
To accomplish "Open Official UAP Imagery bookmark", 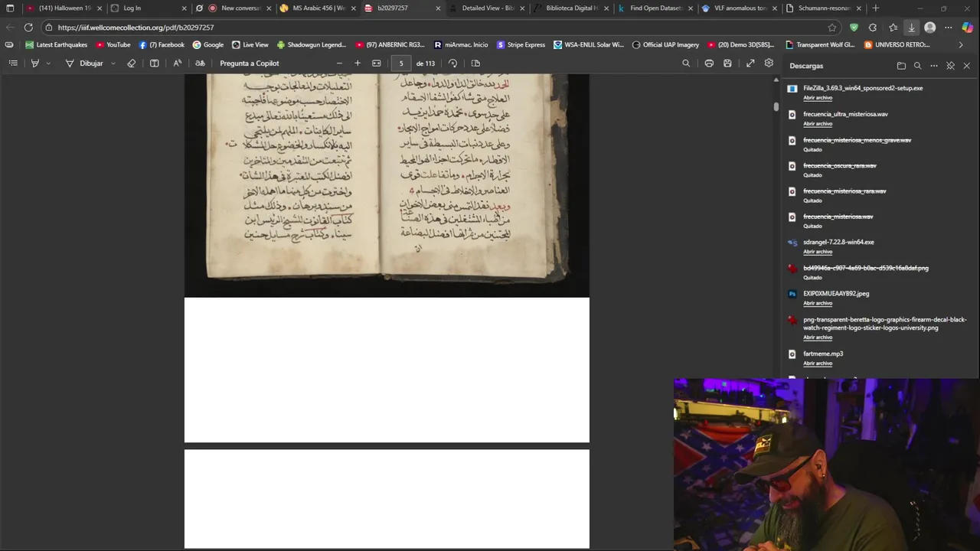I will tap(665, 45).
